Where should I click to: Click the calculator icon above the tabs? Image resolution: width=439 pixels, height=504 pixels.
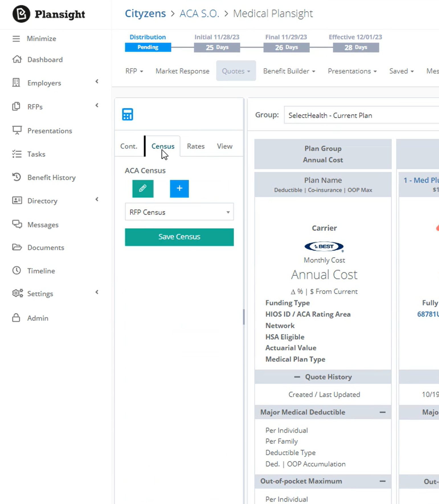(x=127, y=114)
